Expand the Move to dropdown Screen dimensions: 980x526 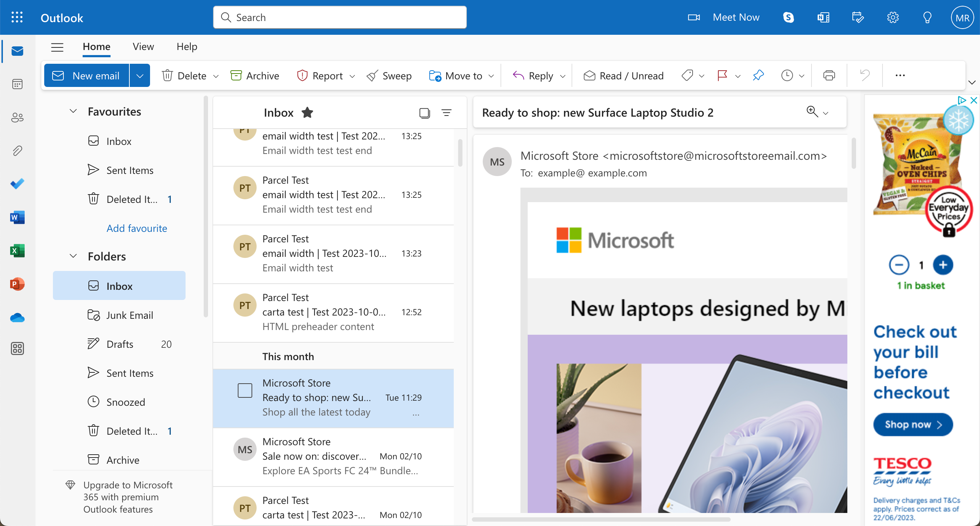click(491, 76)
